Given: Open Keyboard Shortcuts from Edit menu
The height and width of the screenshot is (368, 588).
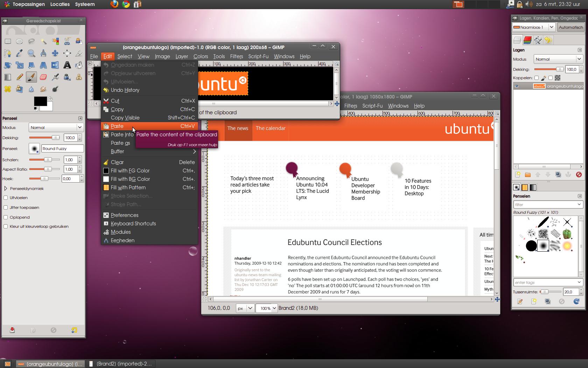Looking at the screenshot, I should point(149,224).
